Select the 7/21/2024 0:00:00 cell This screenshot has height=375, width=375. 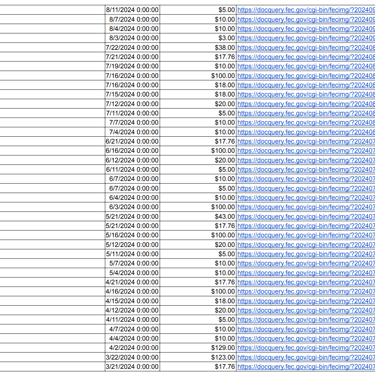[x=132, y=57]
